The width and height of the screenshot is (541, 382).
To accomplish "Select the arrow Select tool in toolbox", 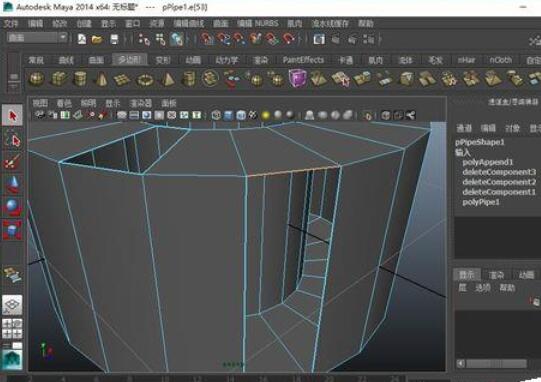I will coord(12,115).
